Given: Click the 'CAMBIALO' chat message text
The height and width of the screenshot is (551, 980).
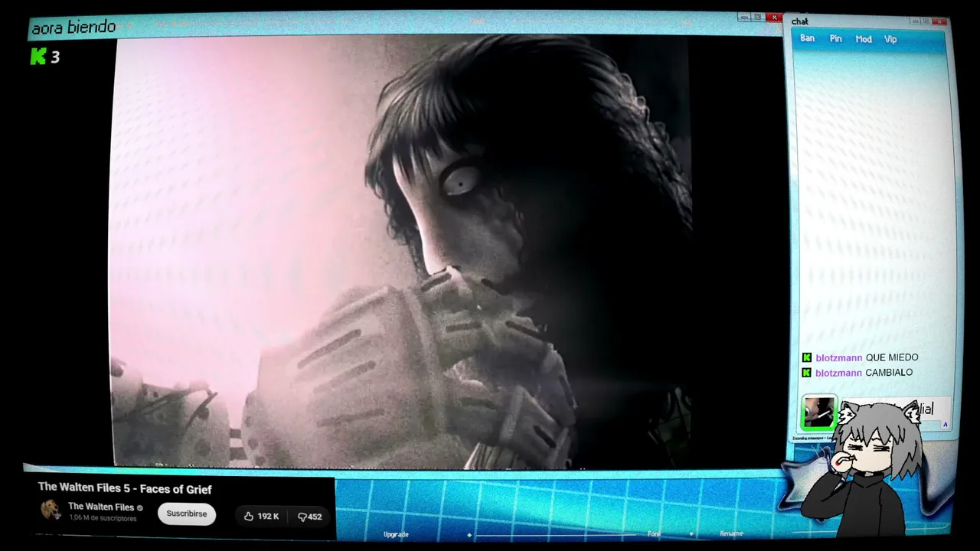Looking at the screenshot, I should tap(889, 373).
